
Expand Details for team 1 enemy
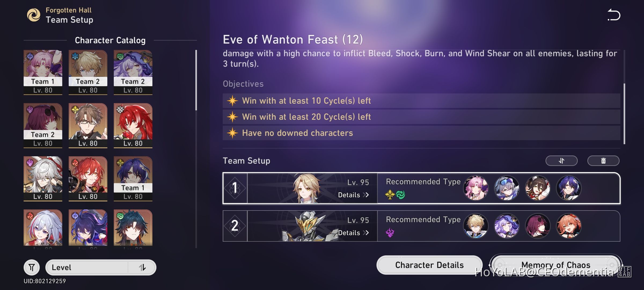tap(353, 195)
